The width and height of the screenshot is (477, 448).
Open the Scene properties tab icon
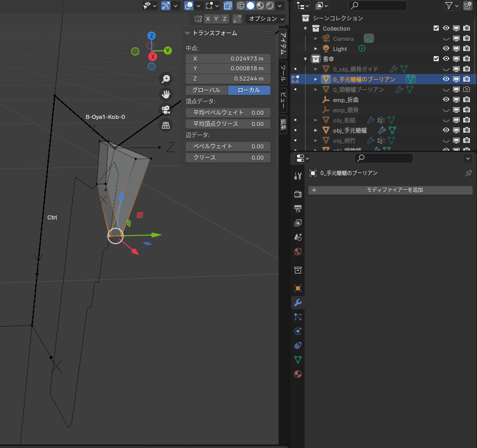click(x=298, y=237)
